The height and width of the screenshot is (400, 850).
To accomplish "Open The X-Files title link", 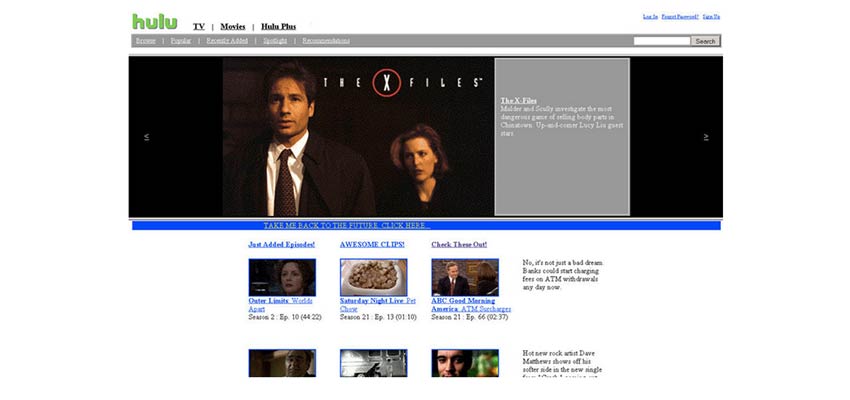I will [519, 101].
